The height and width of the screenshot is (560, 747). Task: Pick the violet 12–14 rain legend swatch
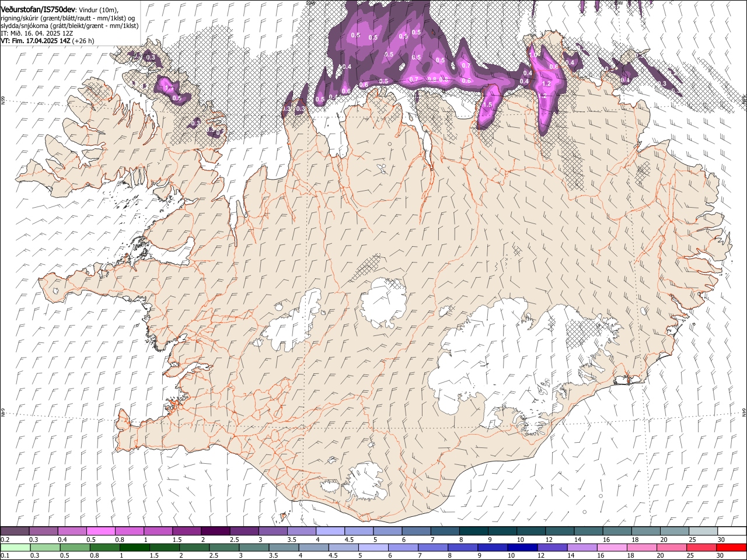pos(552,547)
